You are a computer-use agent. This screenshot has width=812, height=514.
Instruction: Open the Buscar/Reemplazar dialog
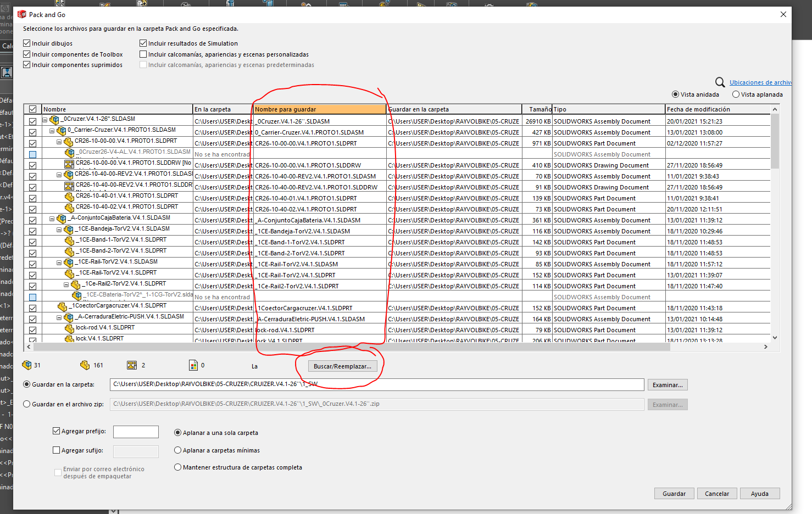(x=342, y=366)
